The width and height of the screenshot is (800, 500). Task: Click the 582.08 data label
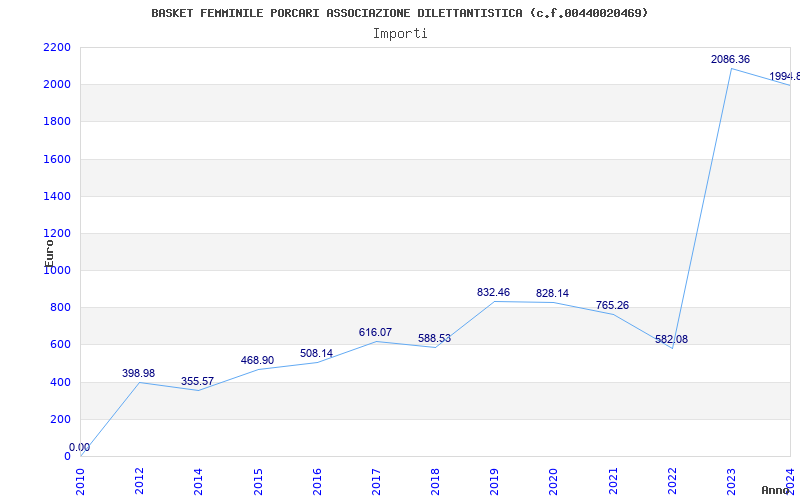point(671,339)
